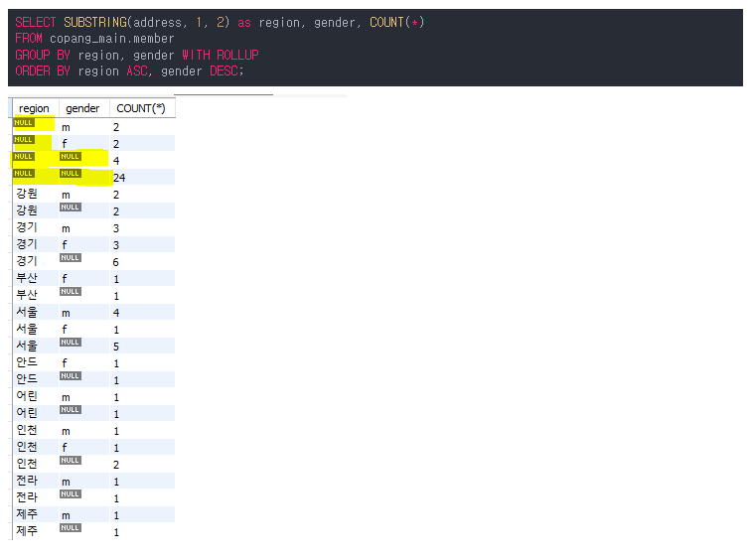
Task: Click the ASC keyword in query
Action: pos(137,71)
